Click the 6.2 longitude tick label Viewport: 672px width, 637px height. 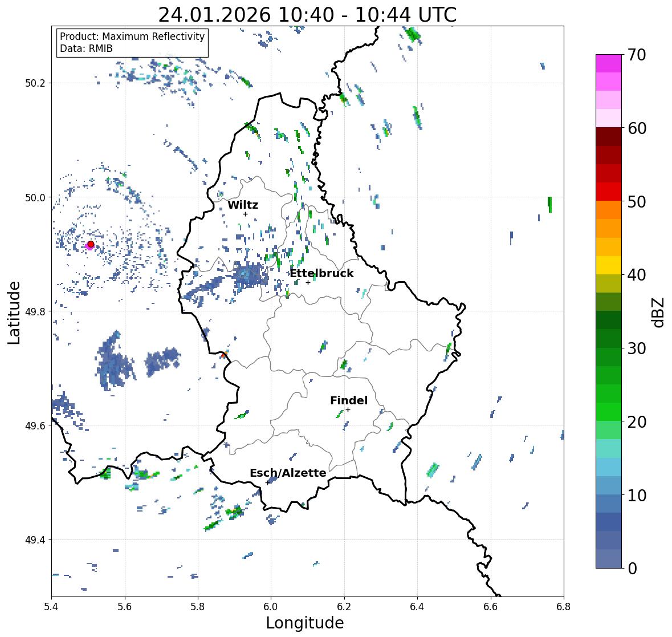[x=344, y=607]
